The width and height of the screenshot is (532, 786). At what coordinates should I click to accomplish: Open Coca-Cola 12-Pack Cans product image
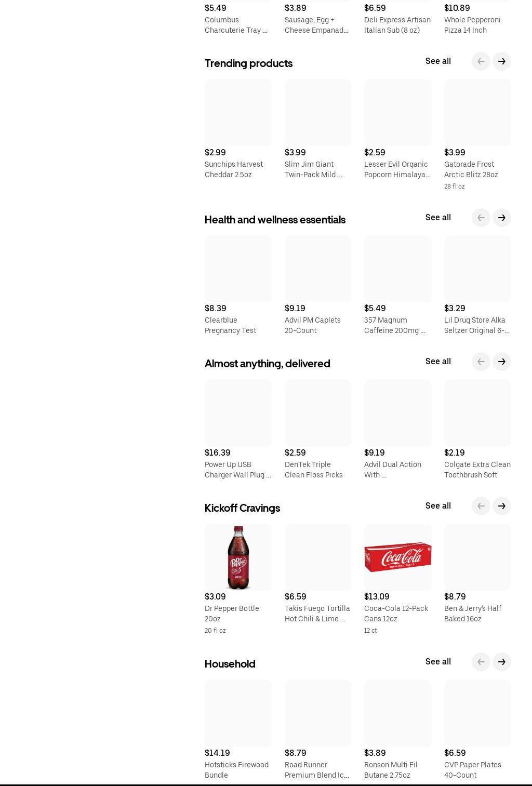tap(397, 557)
